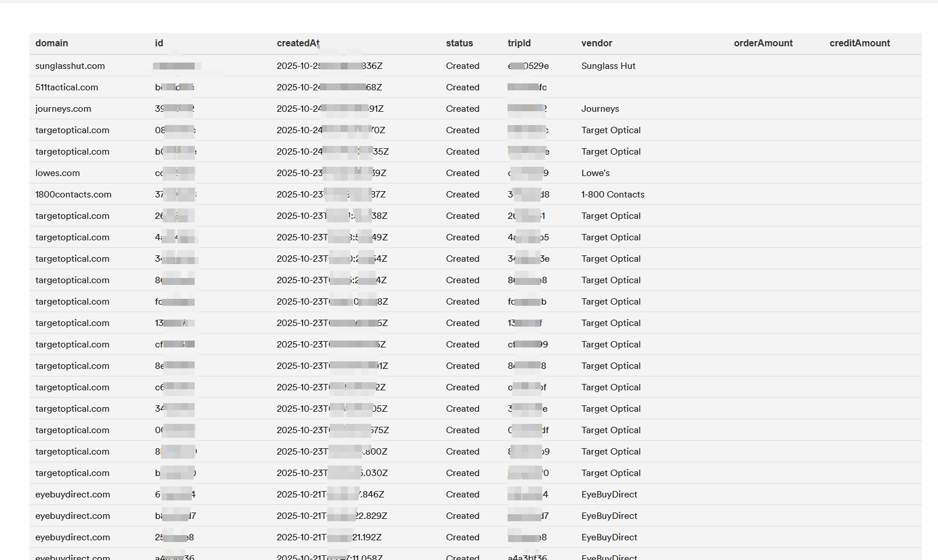The image size is (938, 560).
Task: Select the sunglasshut.com domain cell
Action: 70,66
